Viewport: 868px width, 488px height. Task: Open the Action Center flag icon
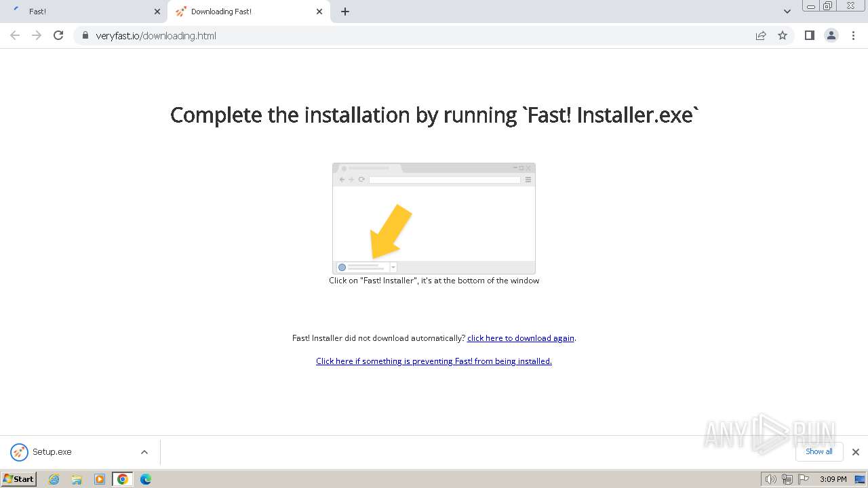(804, 479)
